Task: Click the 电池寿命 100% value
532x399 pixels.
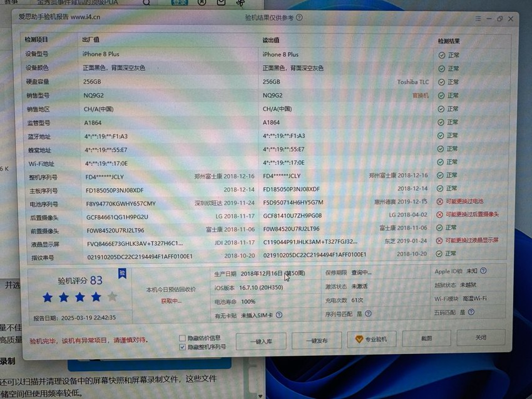Action: pos(248,301)
